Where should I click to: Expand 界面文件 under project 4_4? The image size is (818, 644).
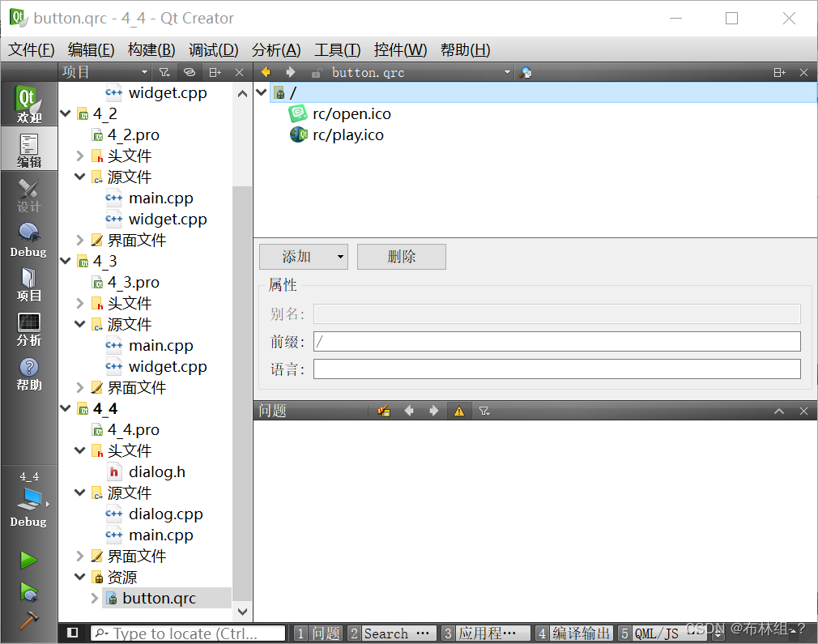point(79,557)
